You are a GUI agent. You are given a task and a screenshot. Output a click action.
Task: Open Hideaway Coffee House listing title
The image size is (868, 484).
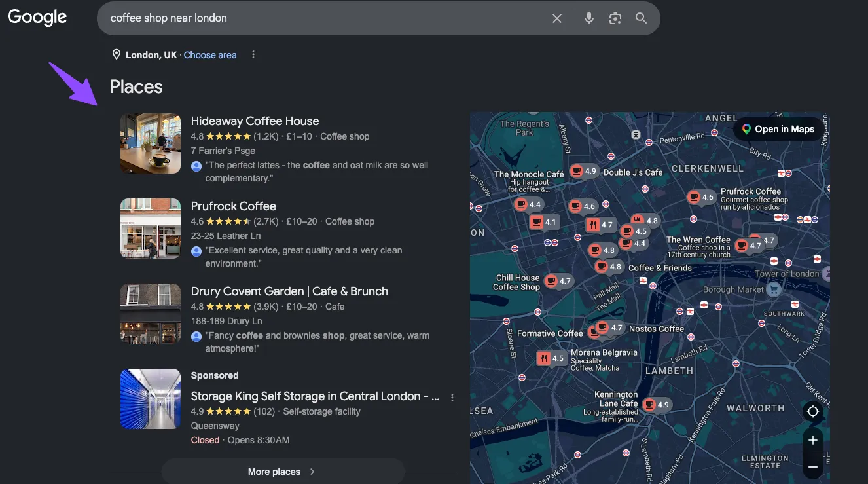[255, 121]
